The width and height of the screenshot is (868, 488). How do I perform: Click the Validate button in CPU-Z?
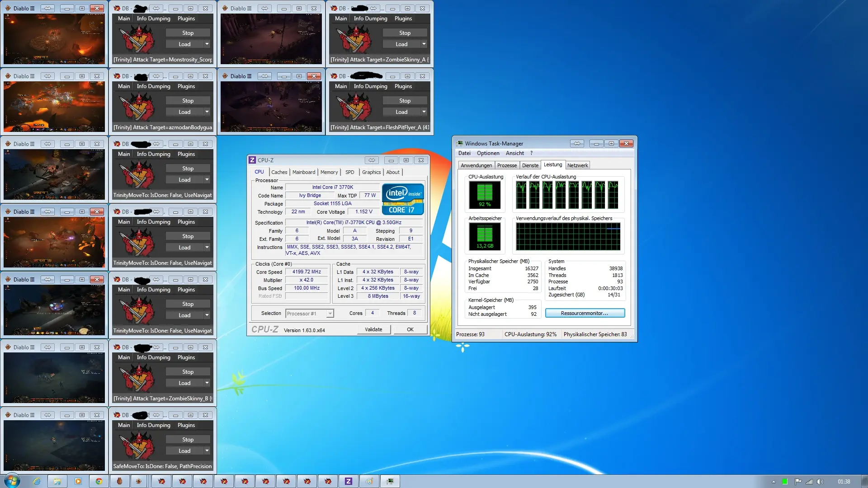pyautogui.click(x=373, y=329)
